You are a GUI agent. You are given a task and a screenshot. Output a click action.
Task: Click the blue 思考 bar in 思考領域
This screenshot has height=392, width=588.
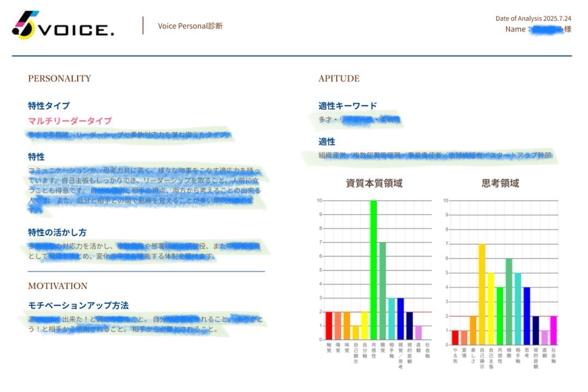click(527, 316)
